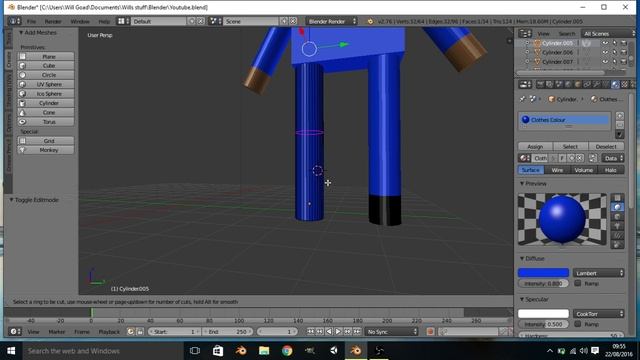Toggle renderability of Cylinder.006
The width and height of the screenshot is (640, 360).
[x=624, y=53]
